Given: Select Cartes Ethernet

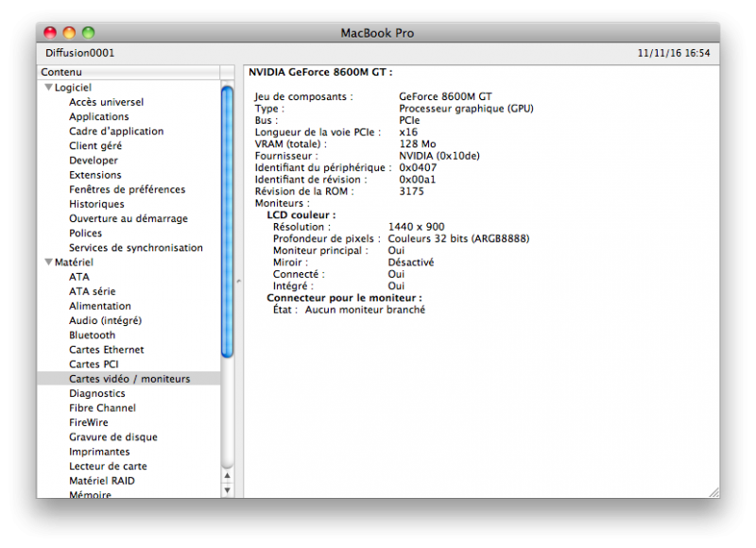Looking at the screenshot, I should click(x=106, y=350).
